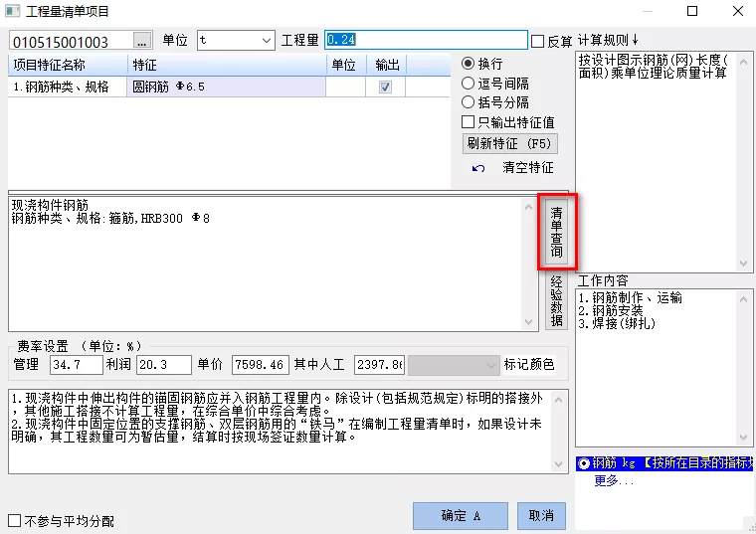Click the 单价 input field
This screenshot has width=756, height=534.
tap(260, 365)
